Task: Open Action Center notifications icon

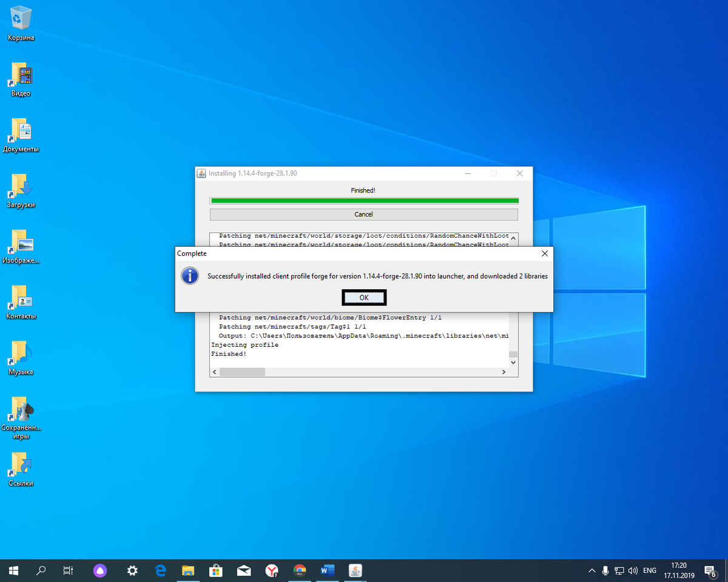Action: [710, 570]
